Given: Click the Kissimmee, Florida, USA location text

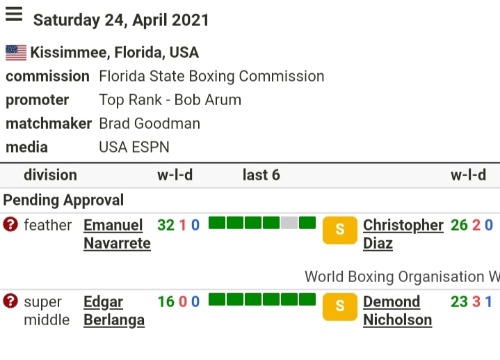Looking at the screenshot, I should [114, 53].
